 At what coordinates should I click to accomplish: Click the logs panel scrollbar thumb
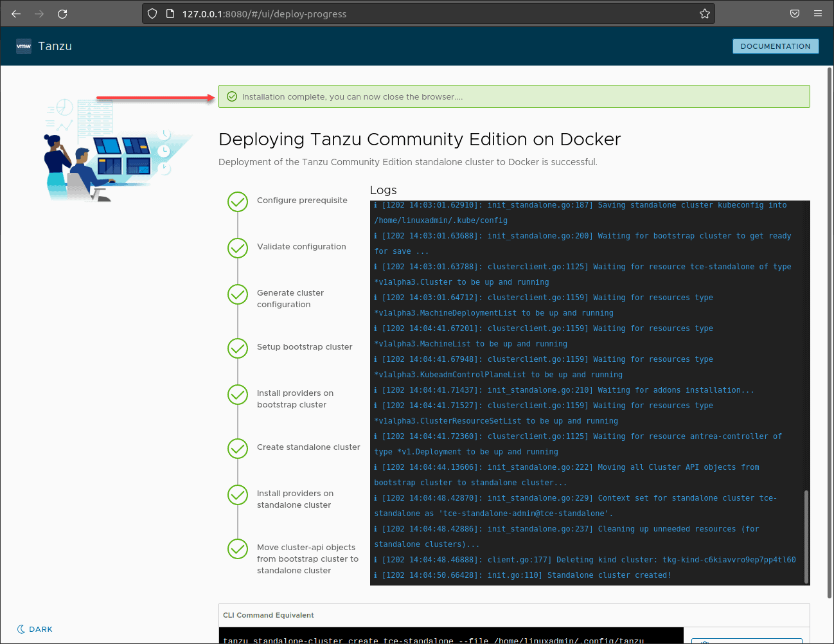(x=806, y=537)
